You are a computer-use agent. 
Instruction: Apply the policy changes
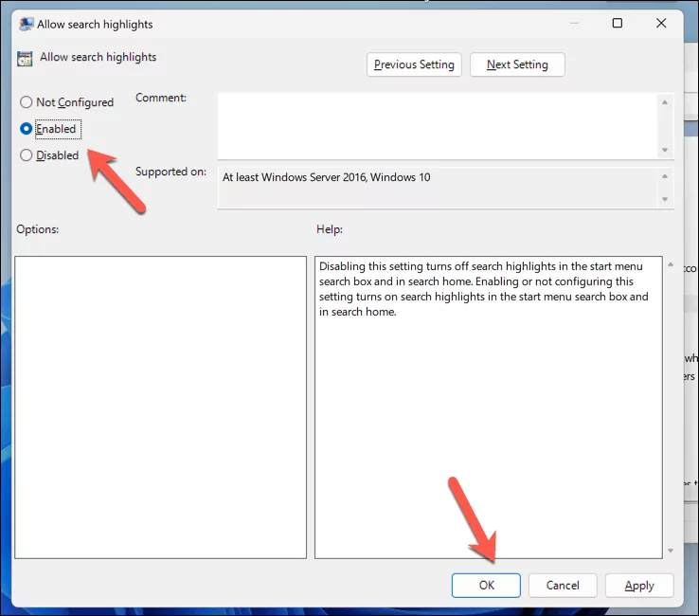639,586
